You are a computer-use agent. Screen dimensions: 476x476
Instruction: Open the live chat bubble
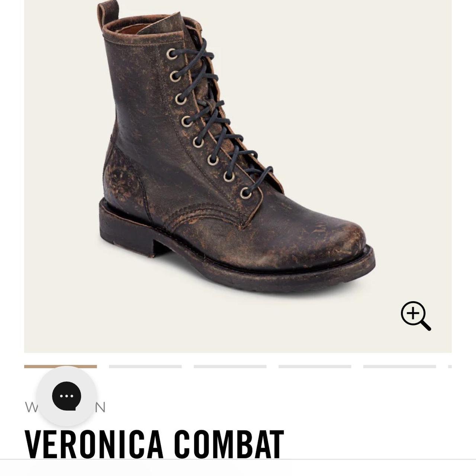[x=67, y=396]
